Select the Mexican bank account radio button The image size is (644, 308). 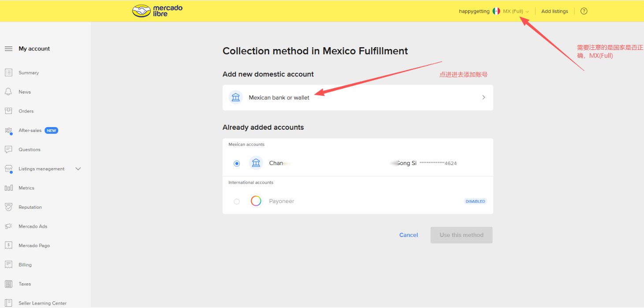237,163
